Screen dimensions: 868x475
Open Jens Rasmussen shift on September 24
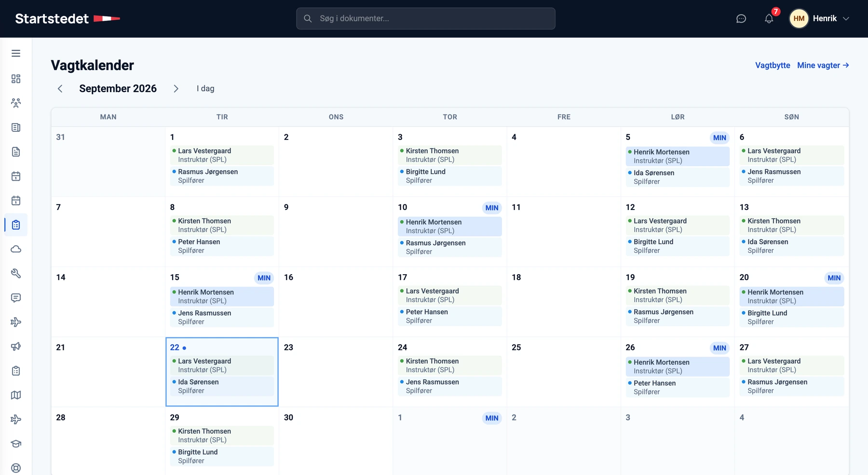[450, 386]
